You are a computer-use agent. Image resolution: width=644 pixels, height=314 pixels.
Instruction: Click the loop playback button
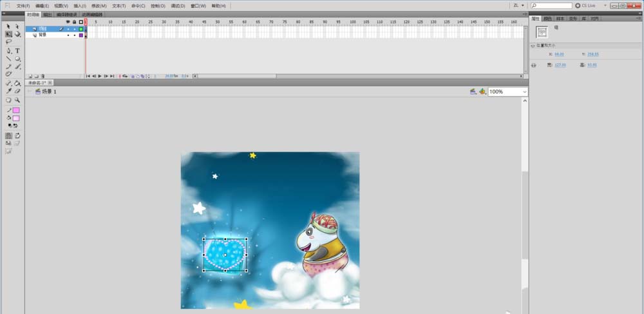pos(126,77)
